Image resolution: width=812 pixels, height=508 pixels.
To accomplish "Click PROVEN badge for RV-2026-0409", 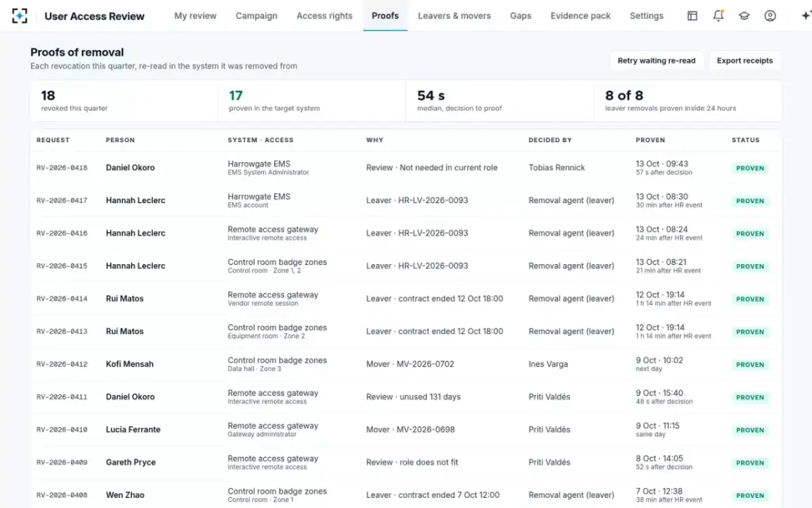I will pyautogui.click(x=750, y=463).
